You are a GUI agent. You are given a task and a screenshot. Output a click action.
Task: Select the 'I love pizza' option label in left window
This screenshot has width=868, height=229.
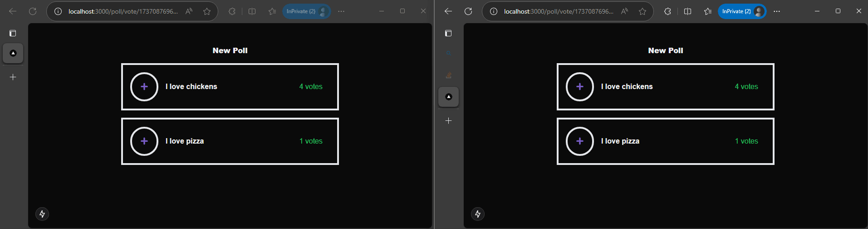pyautogui.click(x=185, y=141)
